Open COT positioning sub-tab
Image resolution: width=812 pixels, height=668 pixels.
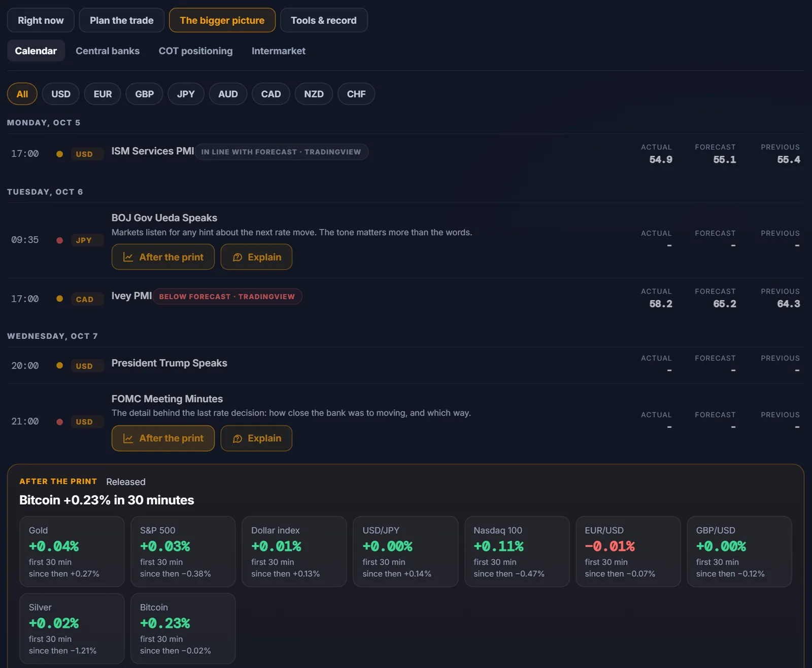pos(195,51)
